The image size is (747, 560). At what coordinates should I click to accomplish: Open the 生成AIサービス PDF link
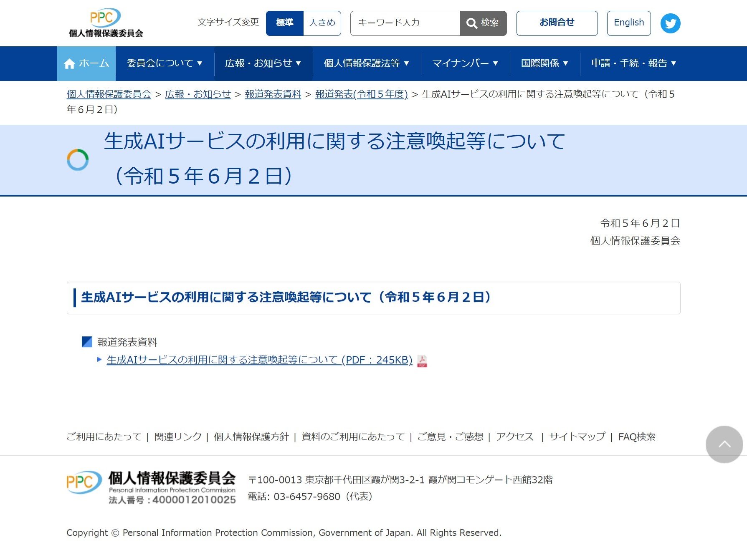(259, 360)
